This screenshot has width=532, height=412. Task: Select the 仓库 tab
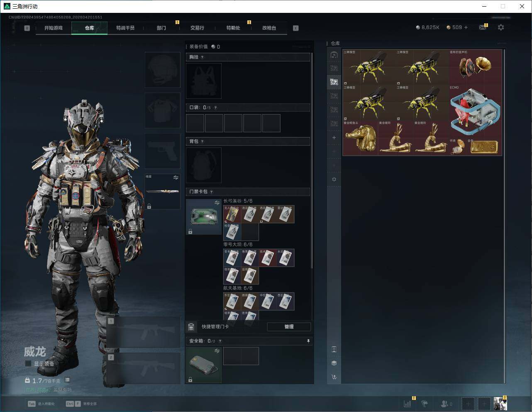89,28
